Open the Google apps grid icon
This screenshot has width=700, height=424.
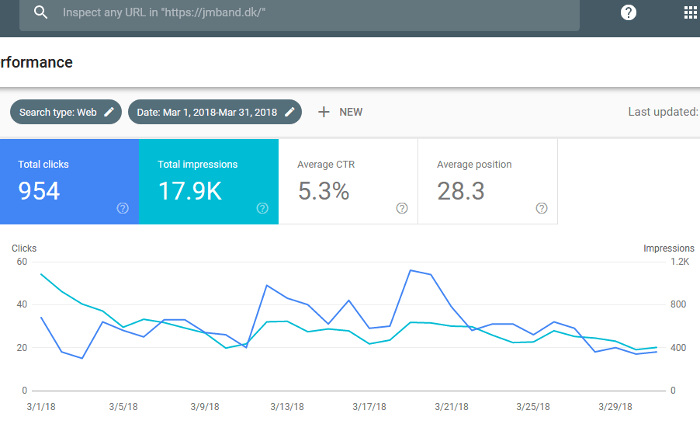[690, 13]
